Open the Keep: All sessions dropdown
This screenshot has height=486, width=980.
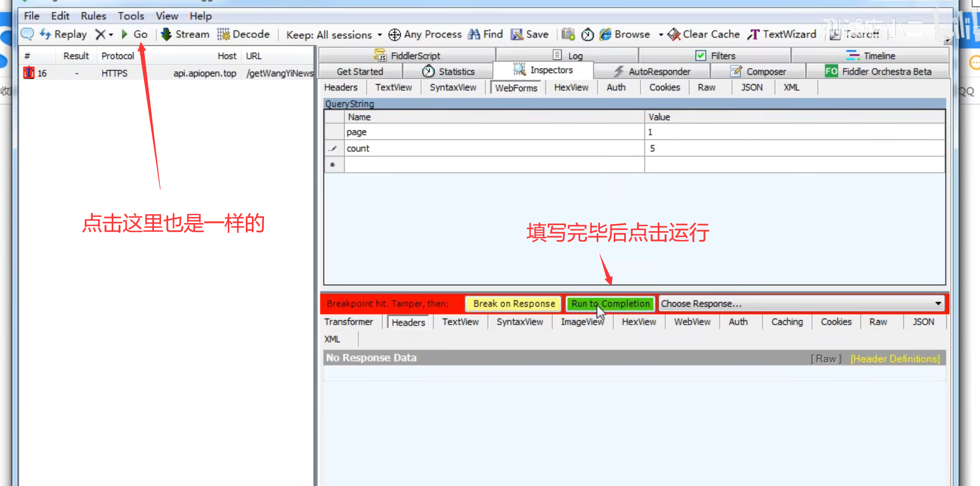(x=334, y=35)
